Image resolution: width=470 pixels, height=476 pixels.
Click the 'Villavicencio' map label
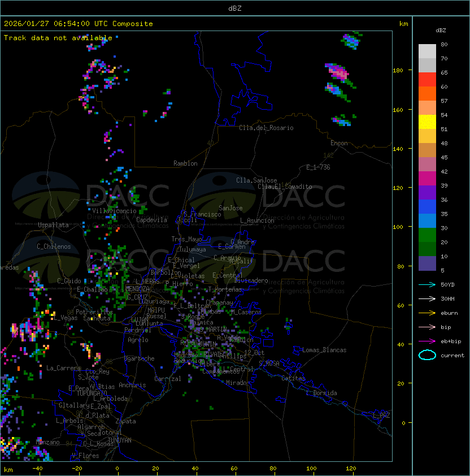tap(114, 211)
